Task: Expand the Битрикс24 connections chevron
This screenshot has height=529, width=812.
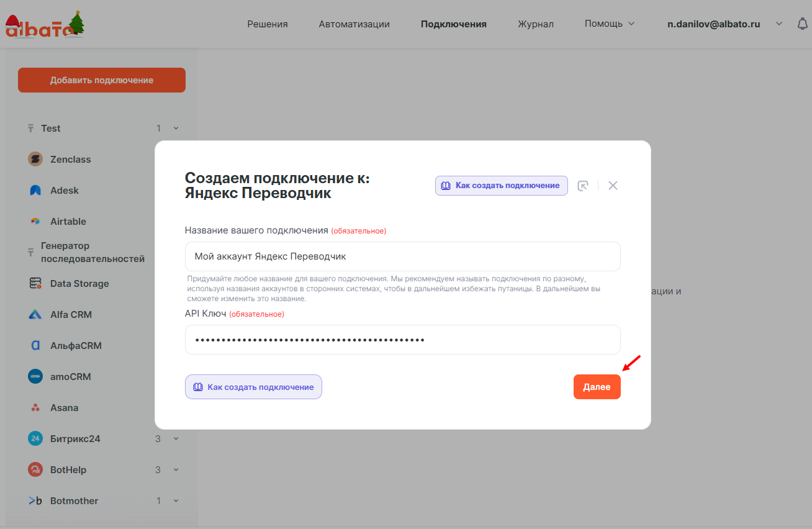Action: (176, 439)
